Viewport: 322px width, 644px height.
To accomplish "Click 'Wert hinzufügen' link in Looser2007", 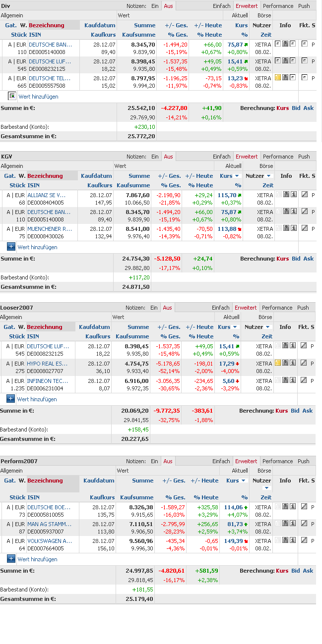I will [x=37, y=399].
